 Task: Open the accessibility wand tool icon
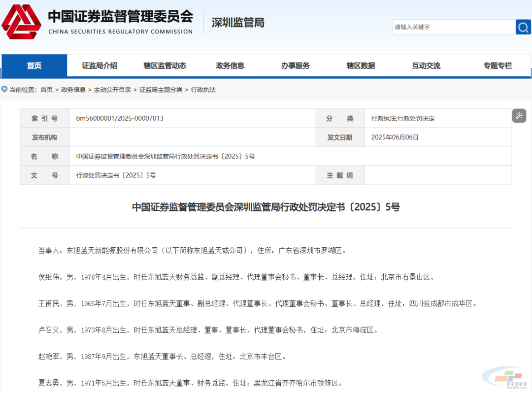(519, 116)
